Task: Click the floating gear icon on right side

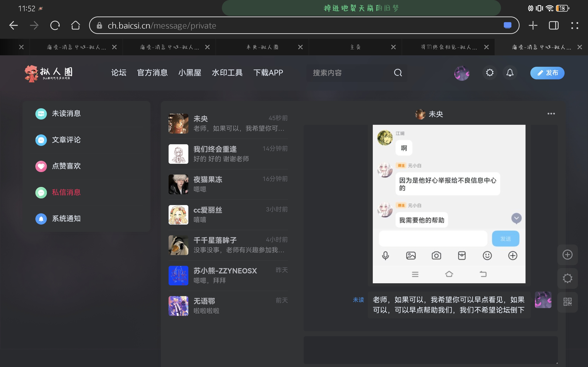Action: pyautogui.click(x=567, y=278)
